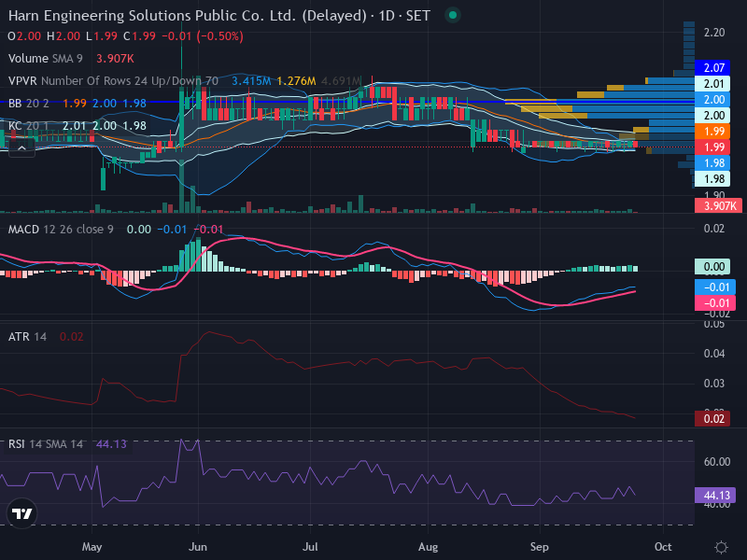The width and height of the screenshot is (747, 560).
Task: Select the Harn Engineering Solutions symbol title
Action: (187, 16)
